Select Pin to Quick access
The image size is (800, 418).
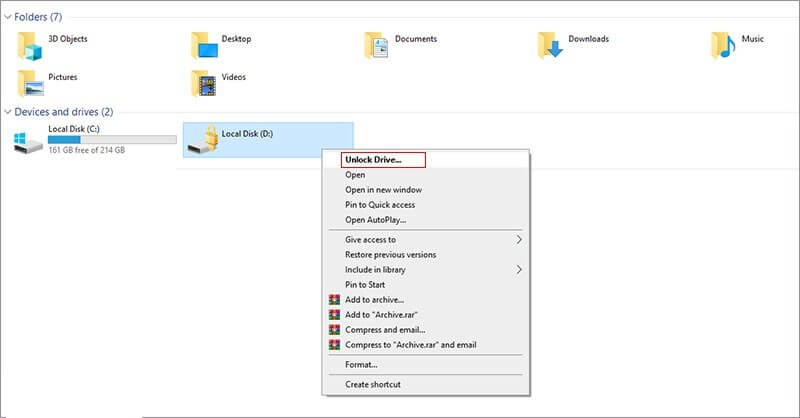(x=379, y=205)
